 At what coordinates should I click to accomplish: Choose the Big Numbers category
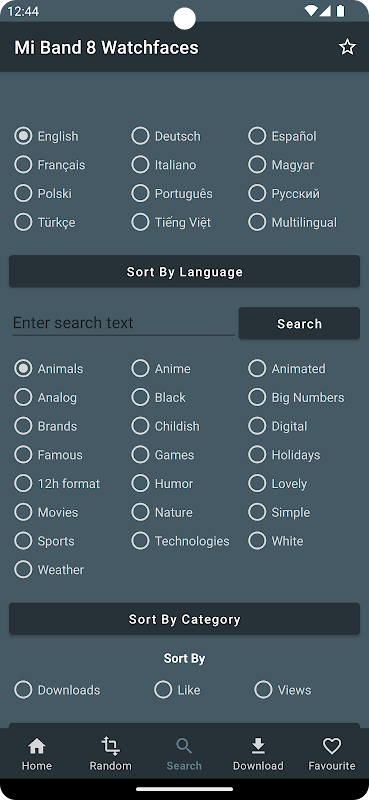[297, 397]
